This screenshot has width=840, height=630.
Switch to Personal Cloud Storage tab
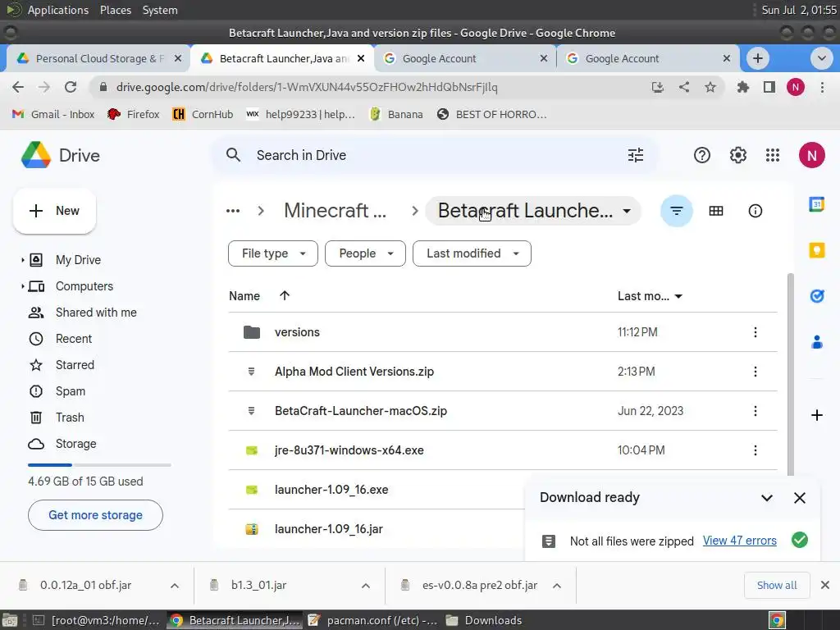(98, 58)
